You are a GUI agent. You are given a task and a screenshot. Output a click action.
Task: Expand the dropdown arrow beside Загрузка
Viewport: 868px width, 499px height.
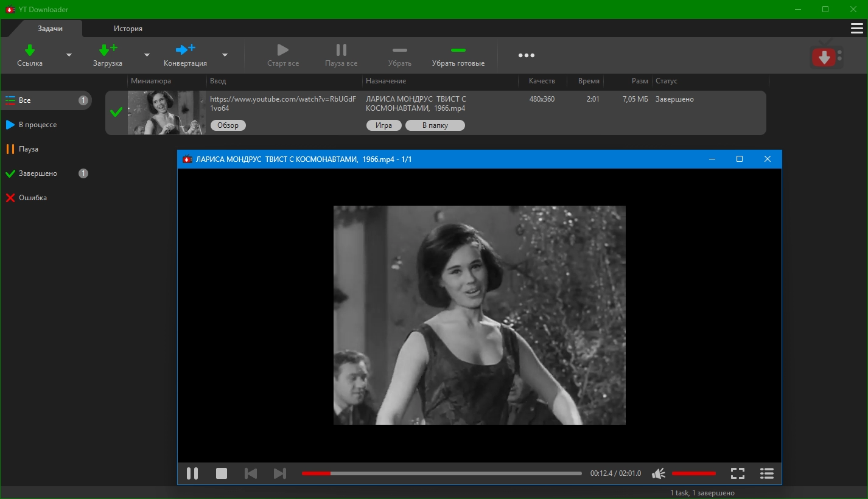(147, 55)
